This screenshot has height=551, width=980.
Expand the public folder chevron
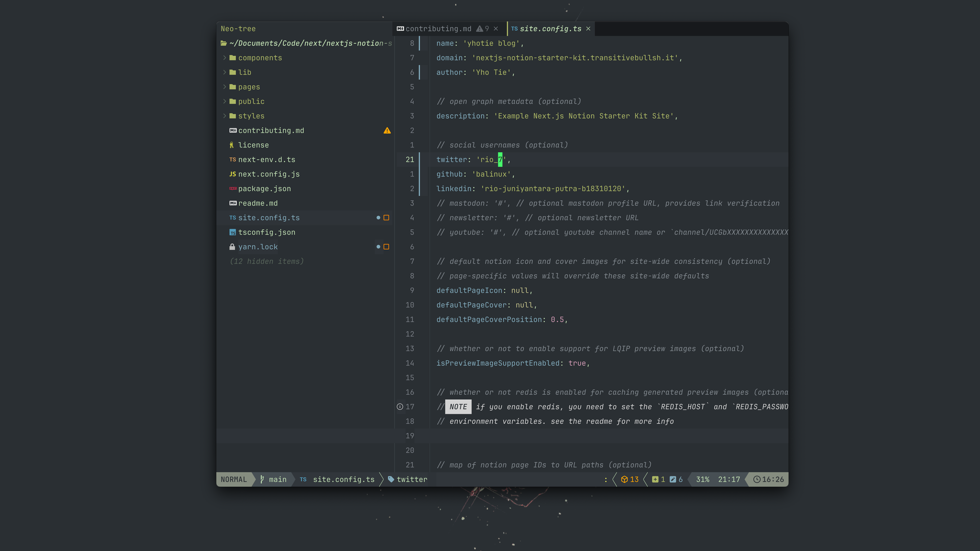(x=225, y=101)
